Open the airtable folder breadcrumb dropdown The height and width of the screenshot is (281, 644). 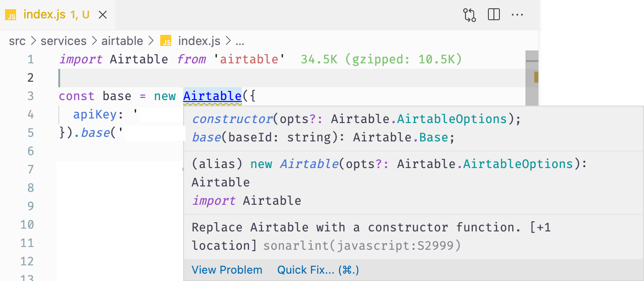pyautogui.click(x=122, y=40)
